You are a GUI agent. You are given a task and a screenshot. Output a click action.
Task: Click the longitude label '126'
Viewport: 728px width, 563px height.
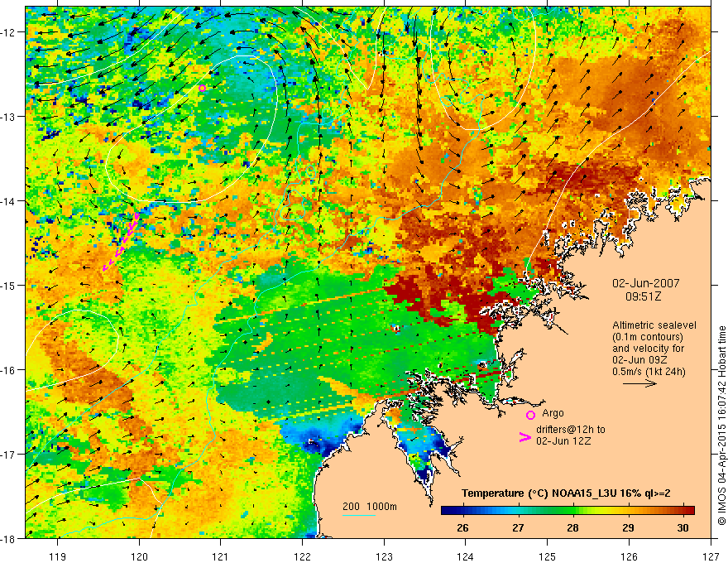coord(629,557)
